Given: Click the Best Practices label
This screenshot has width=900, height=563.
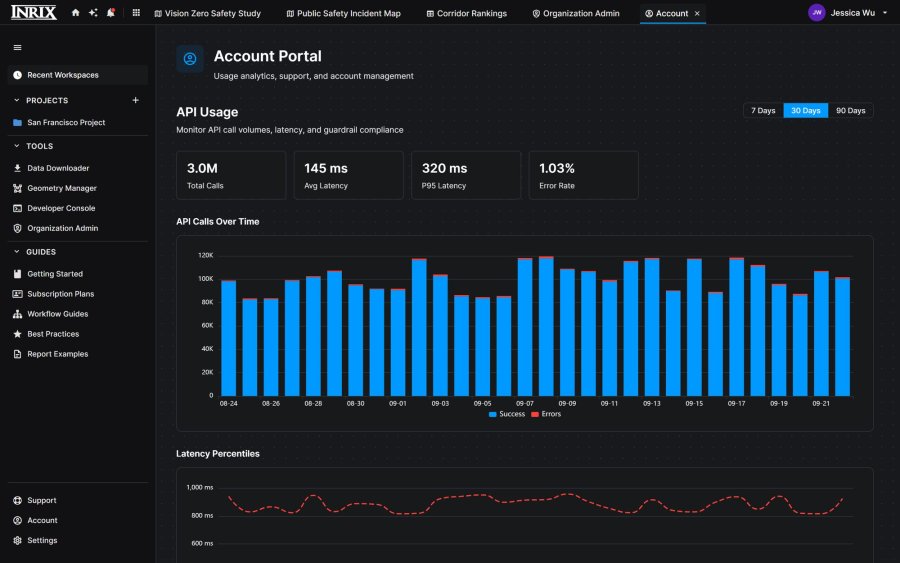Looking at the screenshot, I should pyautogui.click(x=53, y=334).
